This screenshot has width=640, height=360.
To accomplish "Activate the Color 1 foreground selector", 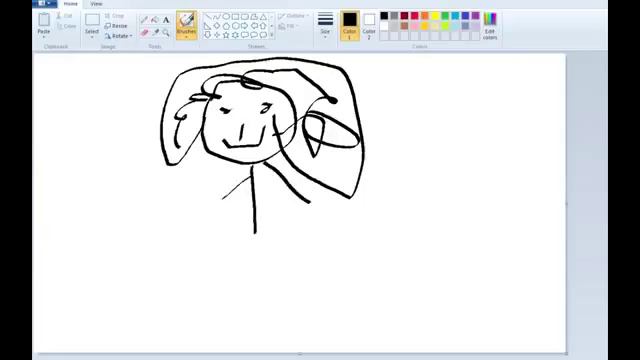I will click(x=350, y=26).
